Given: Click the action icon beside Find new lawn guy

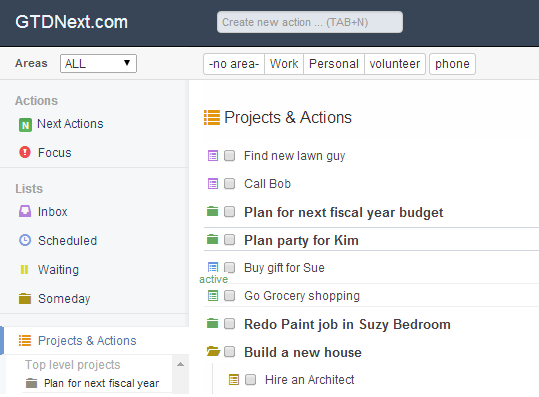Looking at the screenshot, I should [213, 156].
